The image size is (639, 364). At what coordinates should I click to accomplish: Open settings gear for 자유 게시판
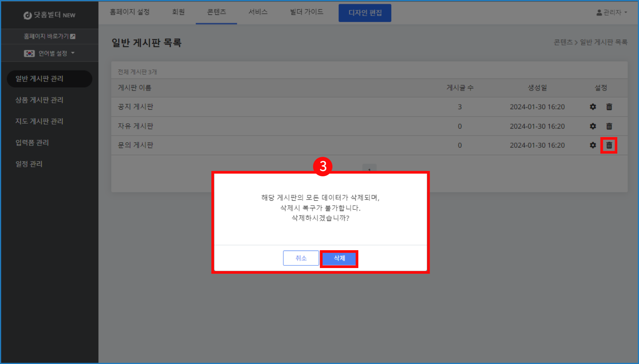coord(593,126)
